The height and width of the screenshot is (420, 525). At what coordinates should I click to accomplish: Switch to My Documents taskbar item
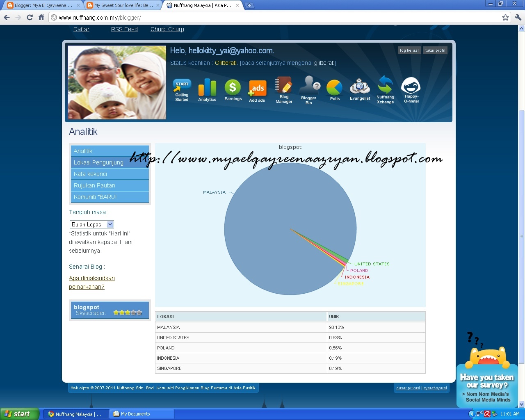coord(142,414)
